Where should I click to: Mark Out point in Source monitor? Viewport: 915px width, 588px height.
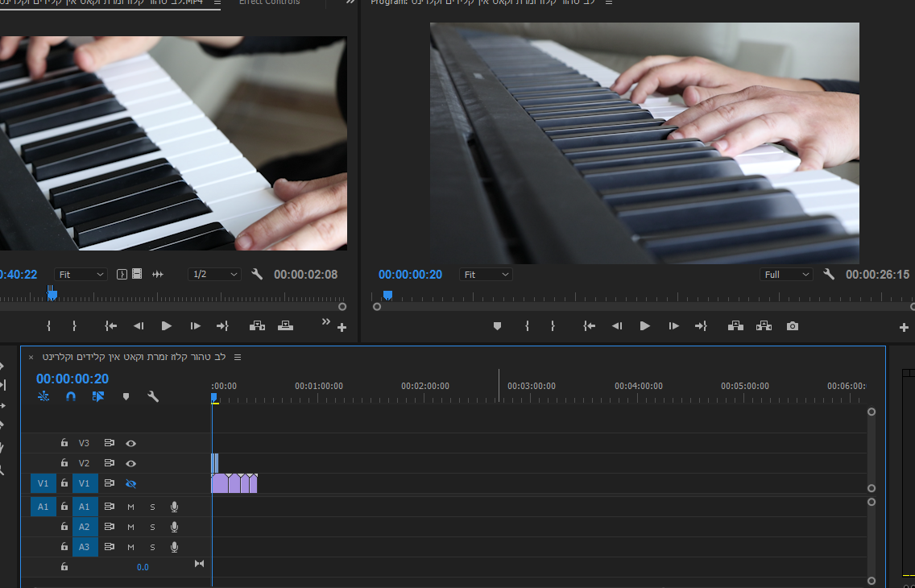coord(74,326)
